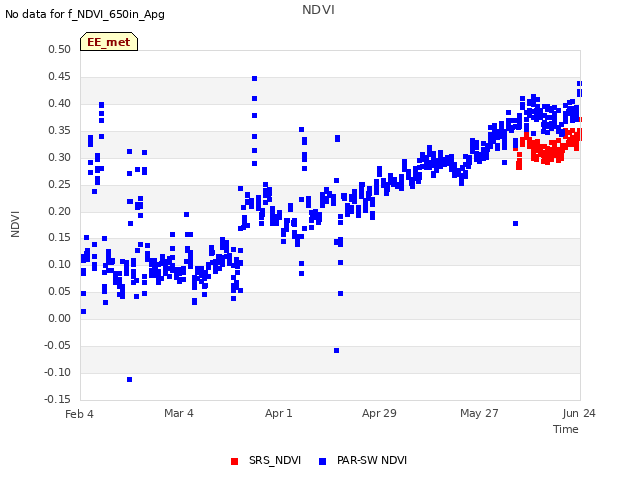The image size is (640, 480).
Task: Click the Feb 4 x-axis tick label
Action: [79, 414]
